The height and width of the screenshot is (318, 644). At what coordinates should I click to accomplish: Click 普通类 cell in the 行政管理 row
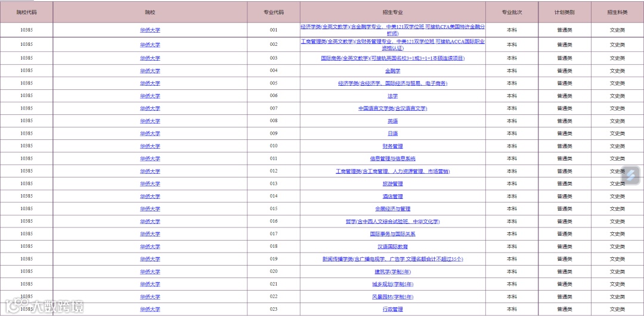pos(564,310)
